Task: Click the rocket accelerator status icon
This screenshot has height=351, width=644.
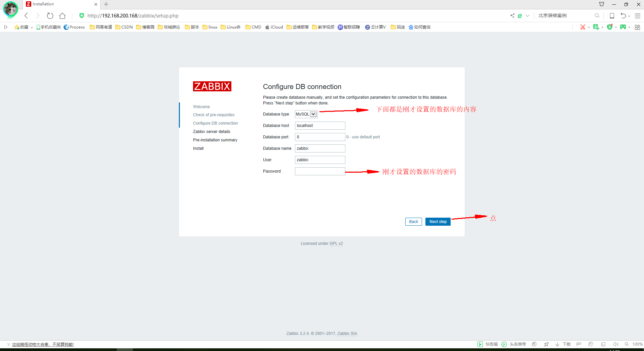Action: coord(546,344)
